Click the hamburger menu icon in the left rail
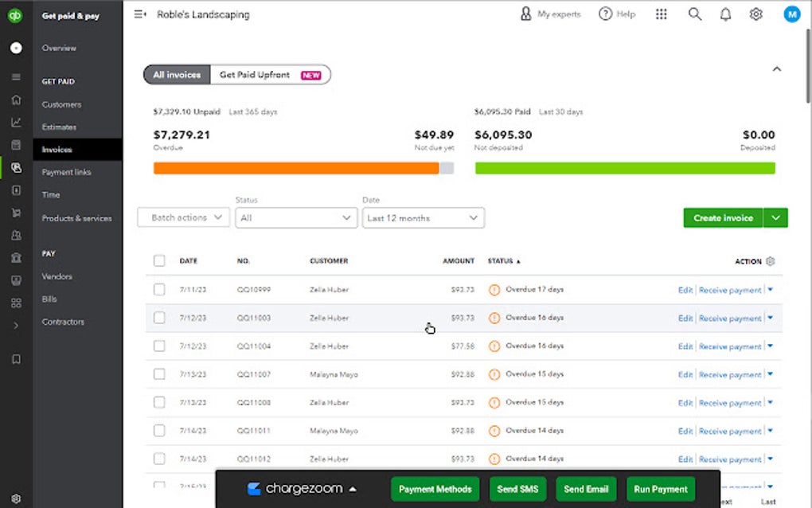 pyautogui.click(x=16, y=77)
